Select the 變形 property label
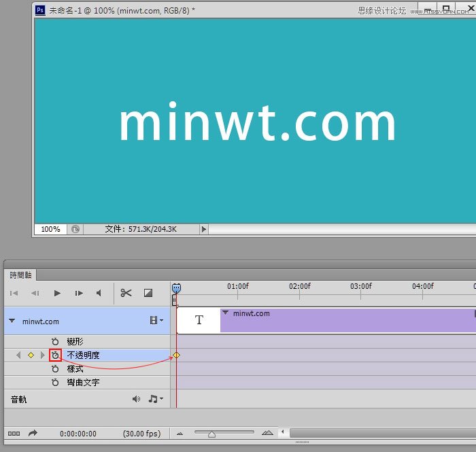Image resolution: width=476 pixels, height=452 pixels. (75, 342)
